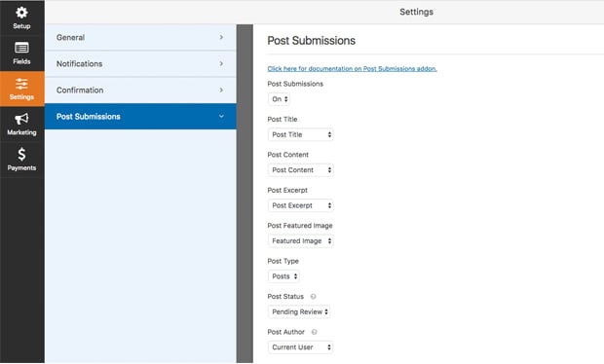Open the Payments dollar icon
Viewport: 604px width, 364px height.
click(21, 154)
